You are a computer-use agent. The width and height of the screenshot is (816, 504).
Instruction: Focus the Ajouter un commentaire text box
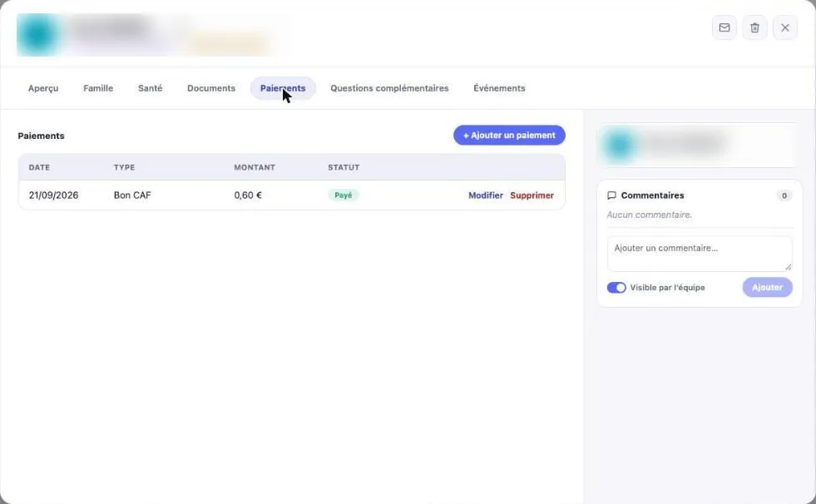tap(700, 254)
